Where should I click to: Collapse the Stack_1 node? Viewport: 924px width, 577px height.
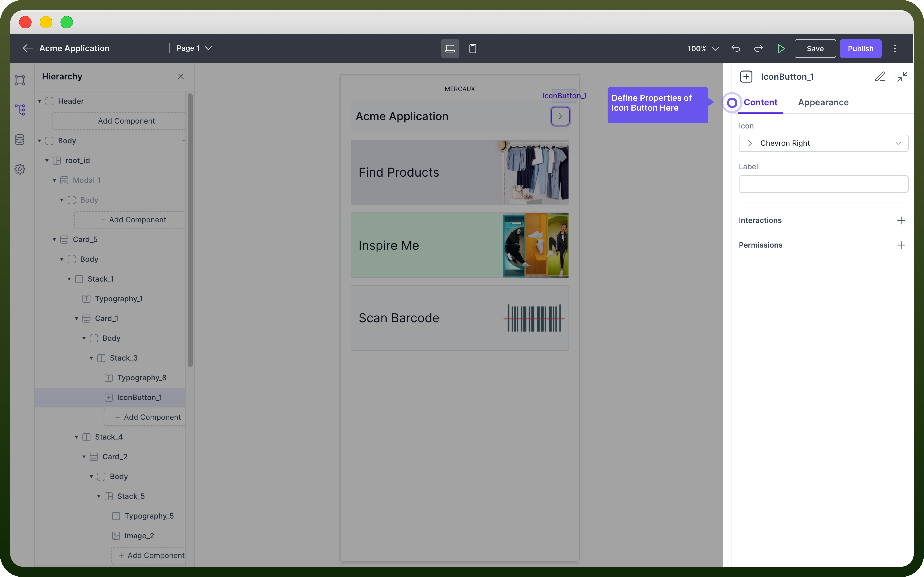pos(69,279)
